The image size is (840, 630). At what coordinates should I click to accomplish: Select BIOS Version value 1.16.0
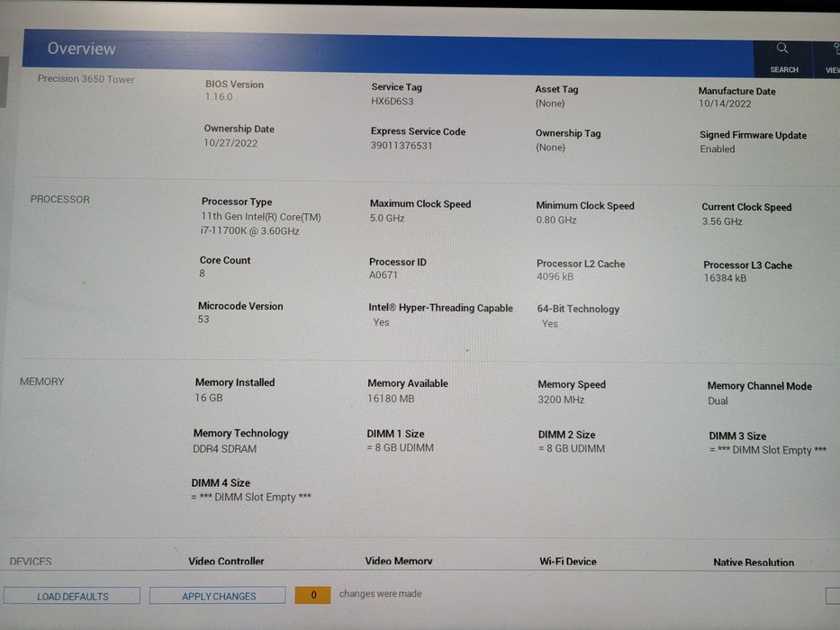pyautogui.click(x=219, y=97)
